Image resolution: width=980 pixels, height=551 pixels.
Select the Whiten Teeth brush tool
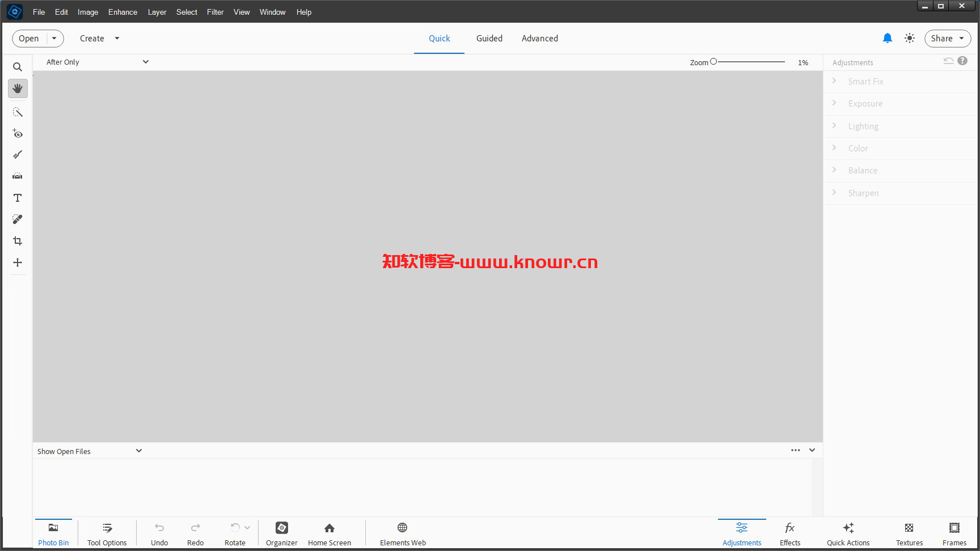click(x=18, y=155)
